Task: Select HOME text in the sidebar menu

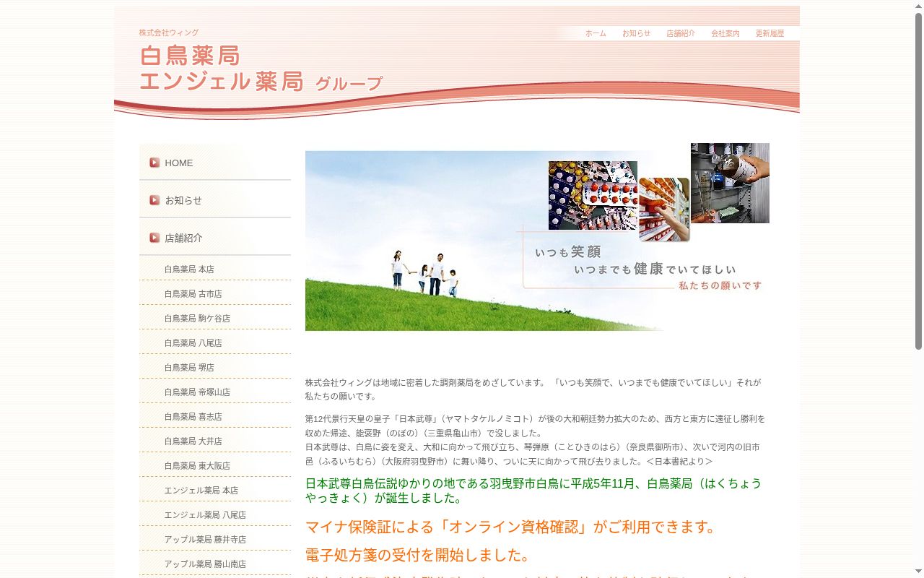Action: 179,163
